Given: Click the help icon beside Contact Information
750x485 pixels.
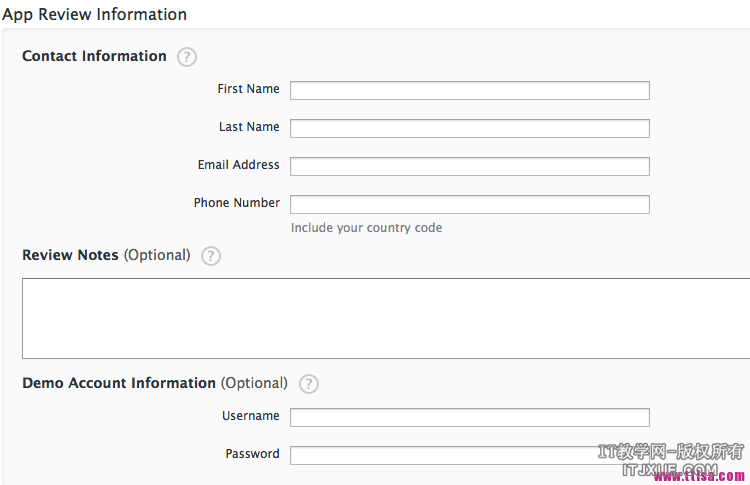Looking at the screenshot, I should coord(187,57).
